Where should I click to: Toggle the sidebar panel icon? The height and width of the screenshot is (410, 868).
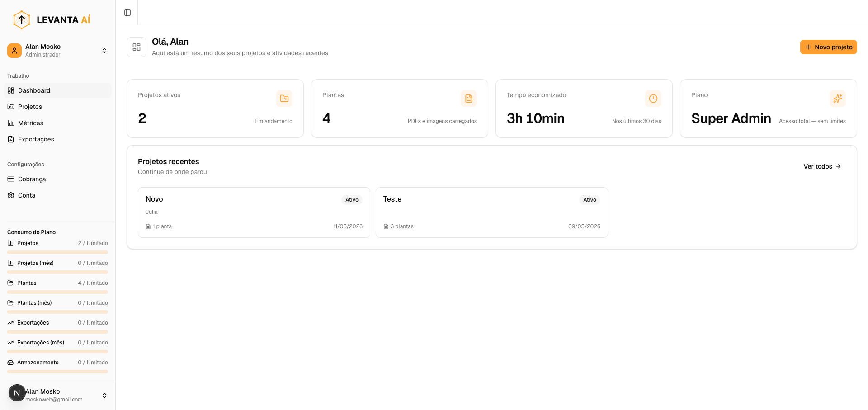(127, 13)
